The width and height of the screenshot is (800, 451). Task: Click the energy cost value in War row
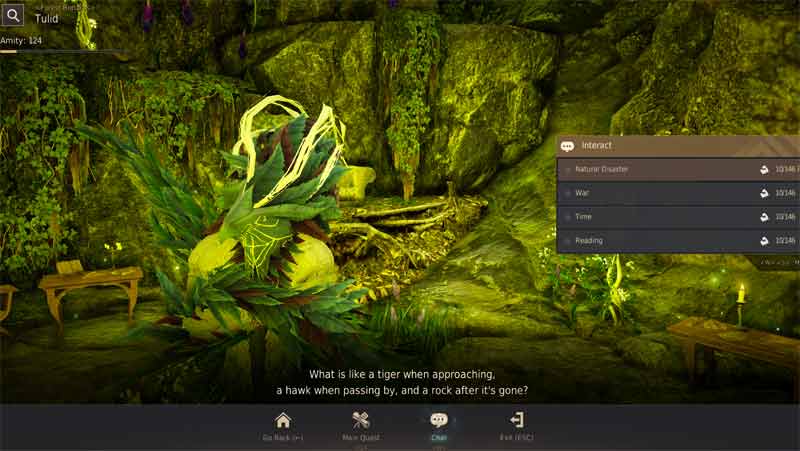[785, 193]
